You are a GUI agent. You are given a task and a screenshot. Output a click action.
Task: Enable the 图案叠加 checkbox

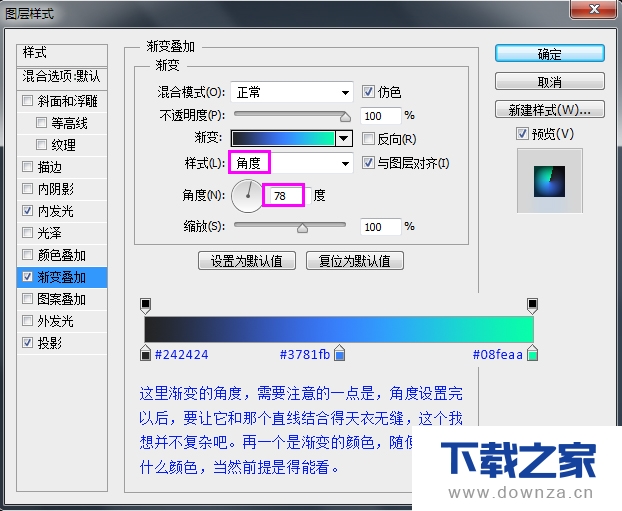pos(27,299)
